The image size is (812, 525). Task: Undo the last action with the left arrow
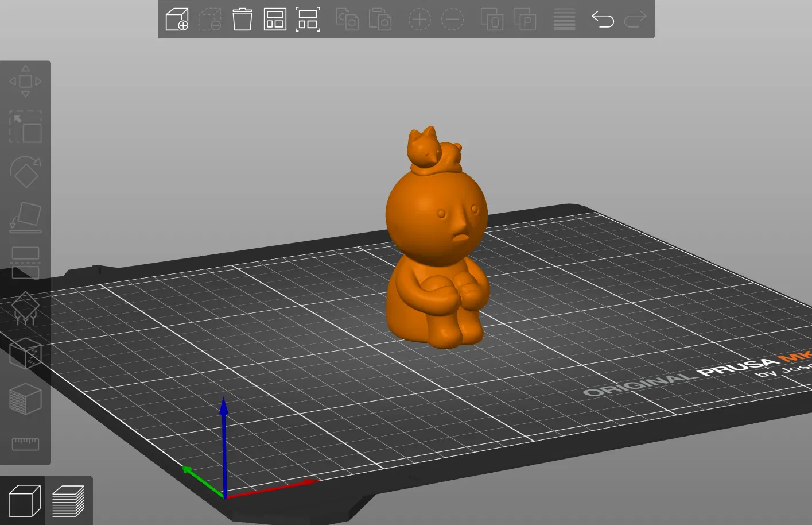pyautogui.click(x=603, y=20)
